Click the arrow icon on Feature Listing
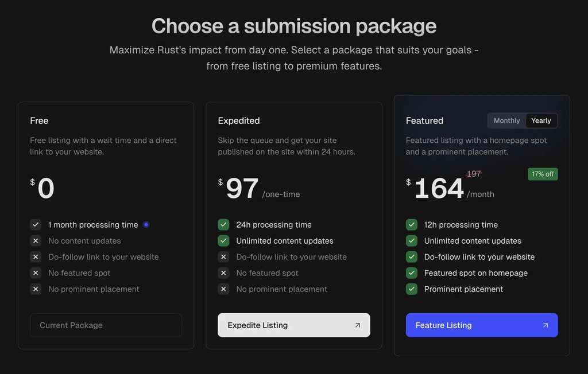The height and width of the screenshot is (374, 588). coord(545,325)
